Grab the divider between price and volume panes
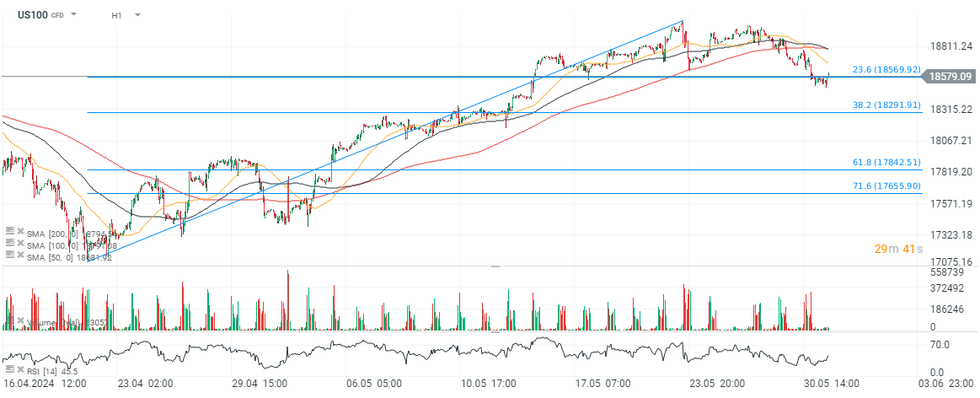This screenshot has height=398, width=980. point(495,266)
